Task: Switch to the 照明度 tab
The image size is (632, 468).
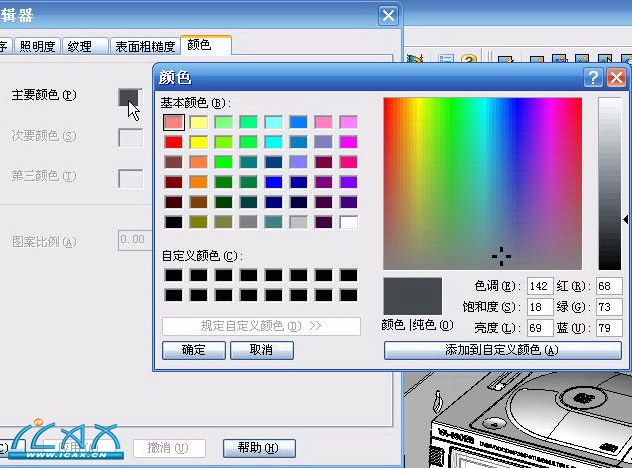Action: click(x=38, y=46)
